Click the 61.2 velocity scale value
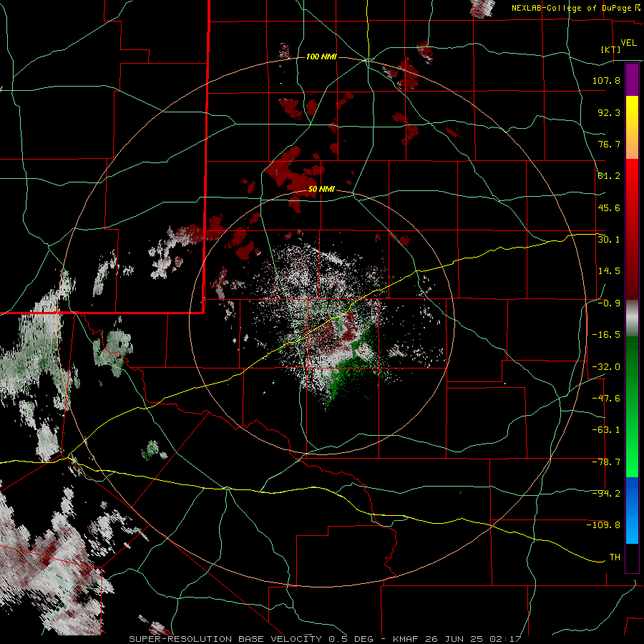Screen dimensions: 644x644 (x=609, y=176)
